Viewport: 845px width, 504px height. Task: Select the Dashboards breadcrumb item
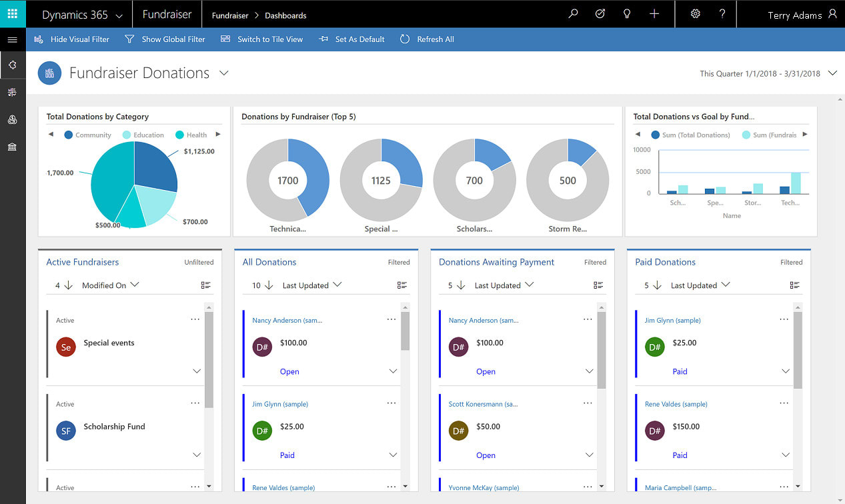285,15
